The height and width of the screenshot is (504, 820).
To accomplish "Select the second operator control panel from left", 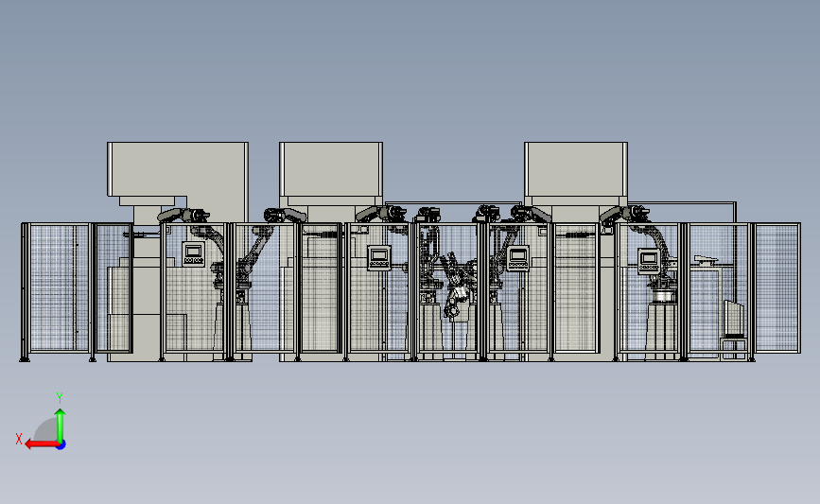I will 379,258.
